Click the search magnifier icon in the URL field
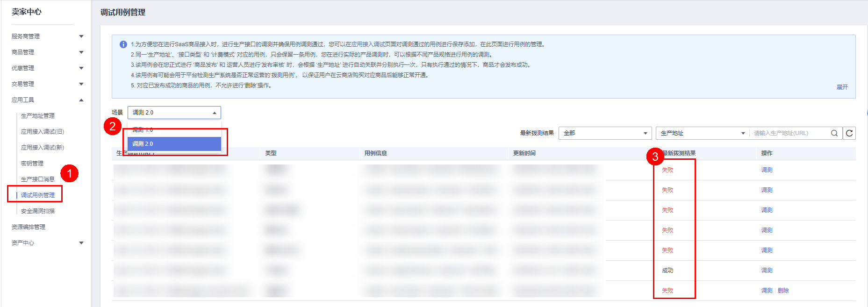The width and height of the screenshot is (868, 307). tap(834, 133)
